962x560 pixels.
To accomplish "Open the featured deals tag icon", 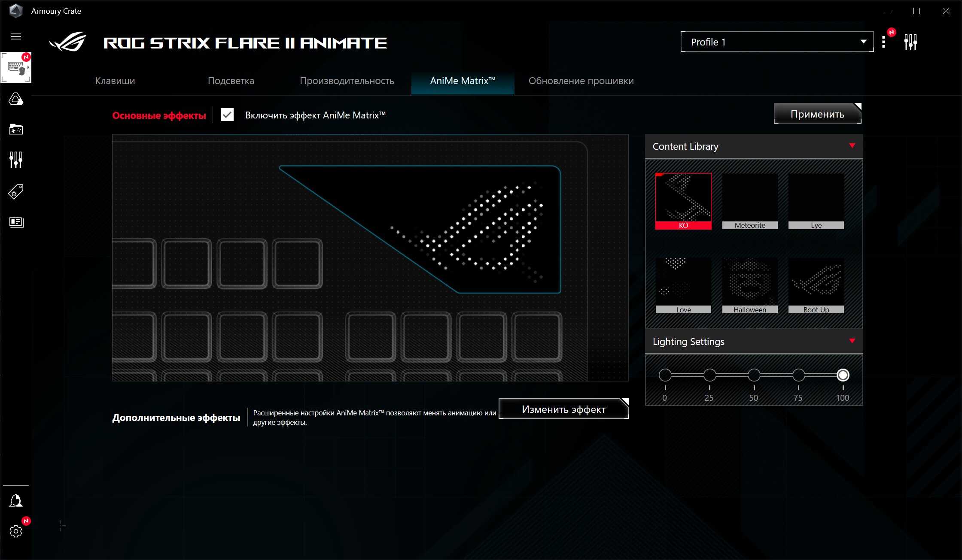I will point(16,191).
